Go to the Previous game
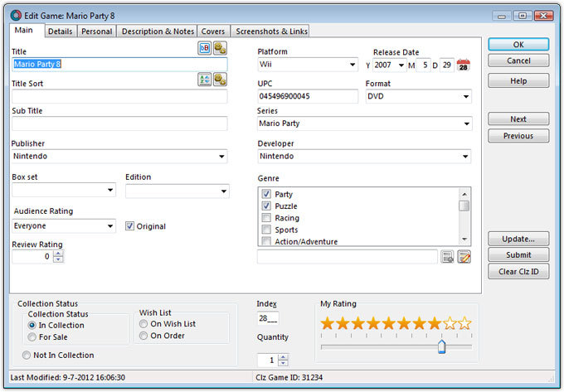564x392 pixels. (518, 136)
